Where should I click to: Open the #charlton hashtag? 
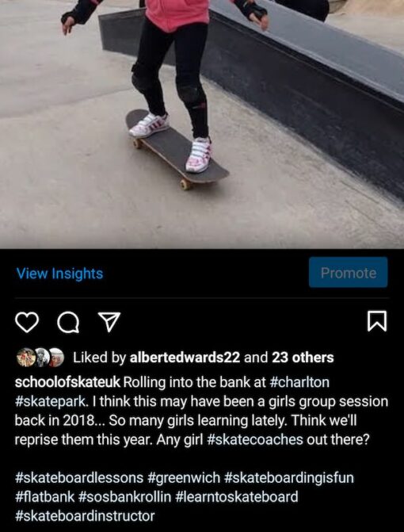299,382
